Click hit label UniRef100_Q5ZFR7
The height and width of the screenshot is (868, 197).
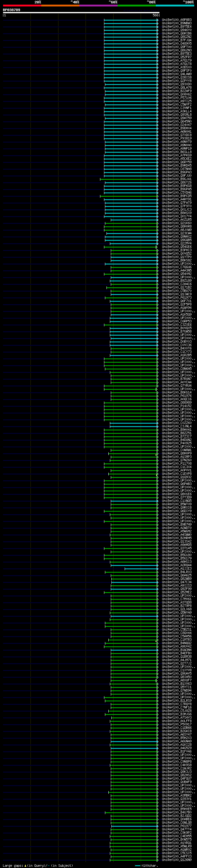pos(176,57)
